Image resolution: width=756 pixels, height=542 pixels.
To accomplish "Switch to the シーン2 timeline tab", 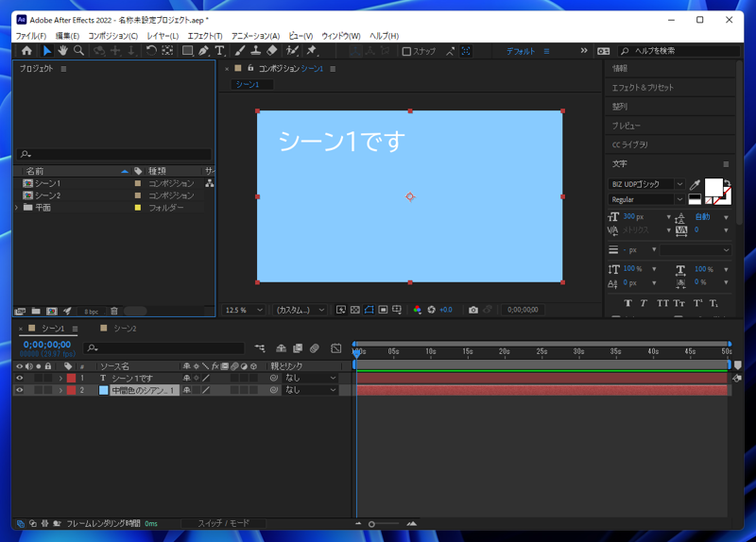I will point(125,329).
